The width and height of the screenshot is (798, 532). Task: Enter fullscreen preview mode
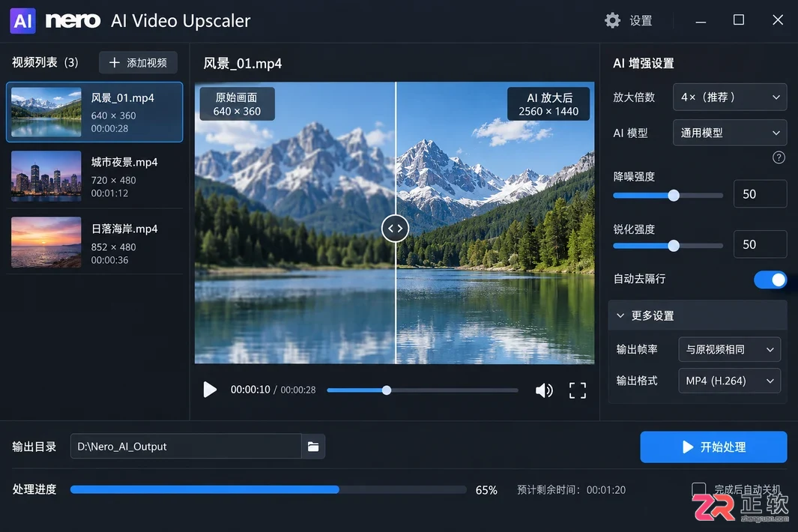pyautogui.click(x=577, y=390)
